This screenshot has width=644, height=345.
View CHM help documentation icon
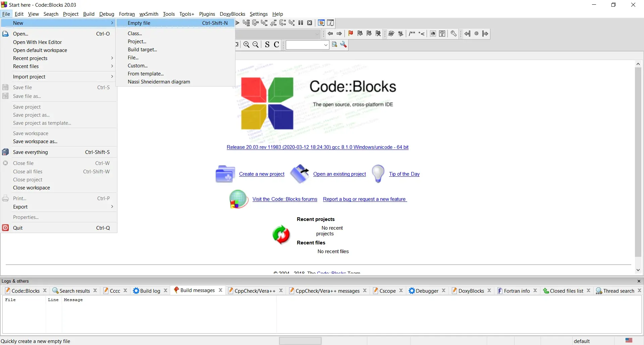pyautogui.click(x=442, y=34)
